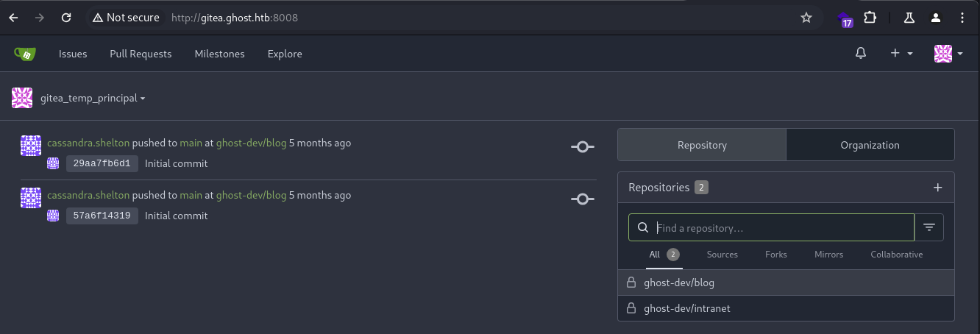Open the repository filter options icon
980x334 pixels.
coord(929,228)
